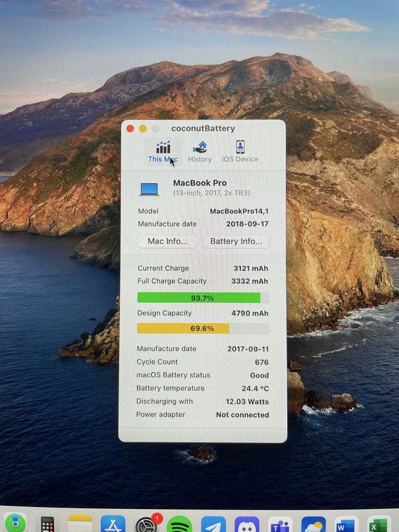Viewport: 399px width, 532px height.
Task: Click the yellow 69.6% capacity bar
Action: pyautogui.click(x=203, y=328)
